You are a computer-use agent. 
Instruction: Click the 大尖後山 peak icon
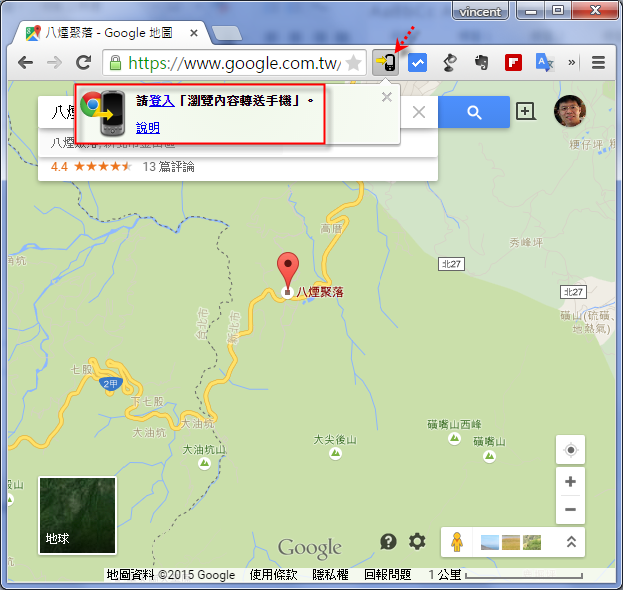336,453
